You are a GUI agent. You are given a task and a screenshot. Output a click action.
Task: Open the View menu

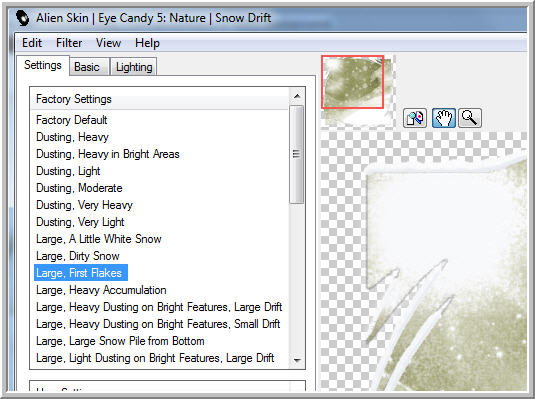(108, 43)
